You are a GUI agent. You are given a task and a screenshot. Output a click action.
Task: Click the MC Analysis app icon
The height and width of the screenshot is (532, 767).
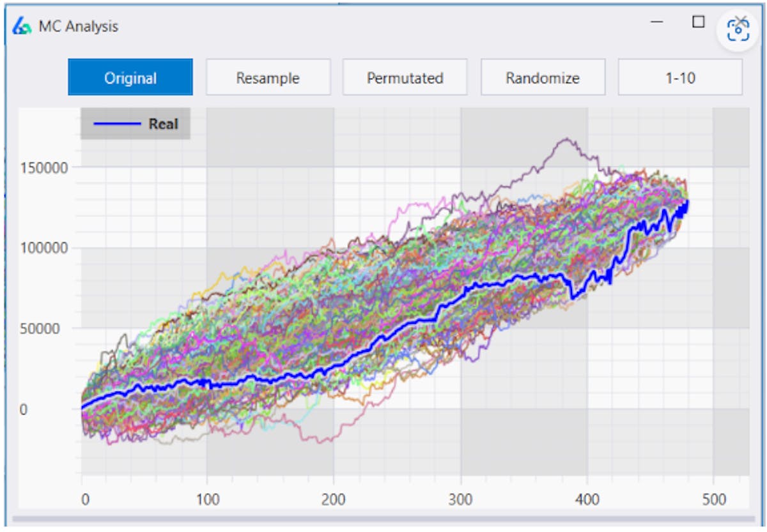tap(22, 26)
